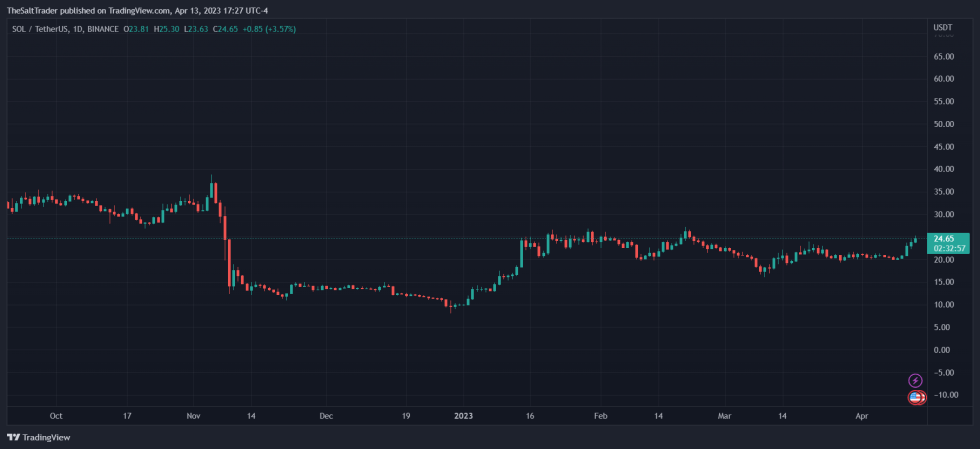Click the 65.00 level on the price scale

click(x=942, y=56)
